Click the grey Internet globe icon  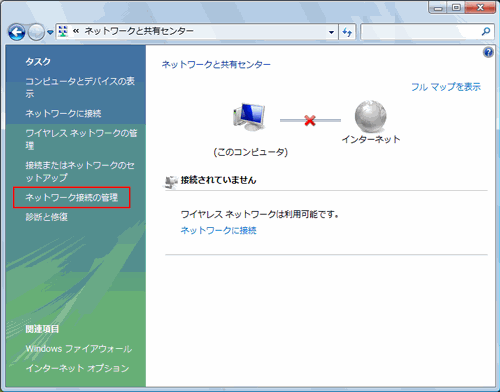370,116
